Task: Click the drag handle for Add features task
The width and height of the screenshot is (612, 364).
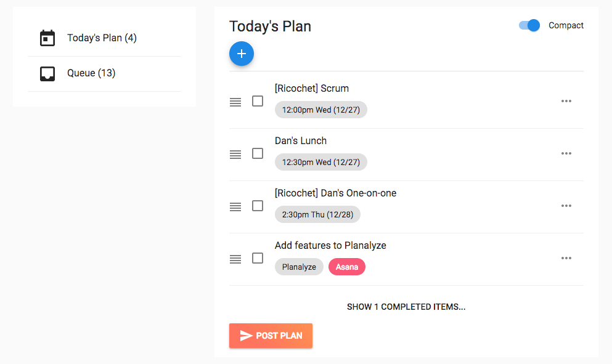Action: point(235,259)
